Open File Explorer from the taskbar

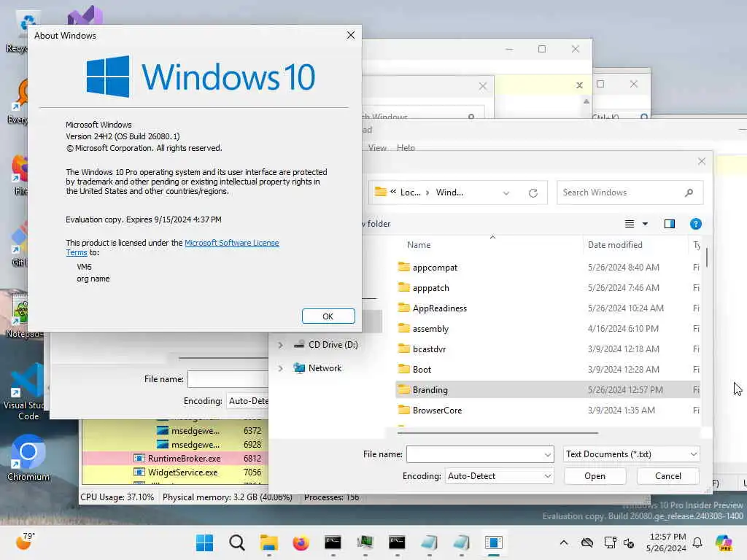point(268,542)
